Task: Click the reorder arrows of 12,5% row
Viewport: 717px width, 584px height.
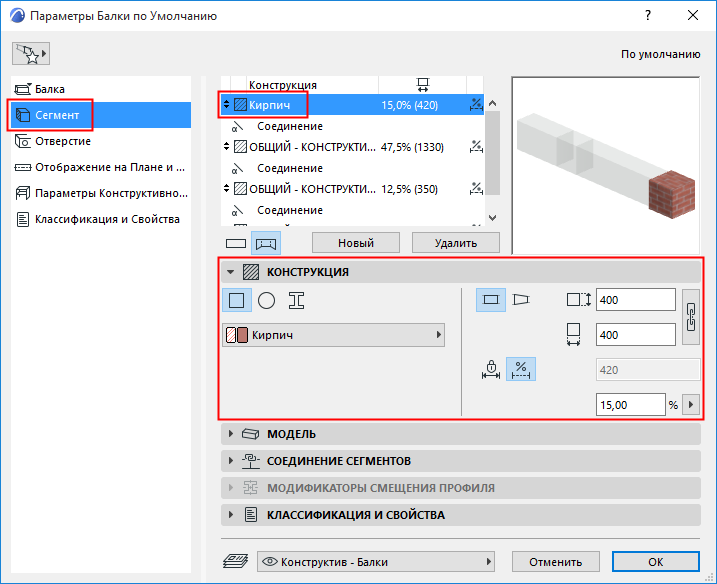Action: (226, 189)
